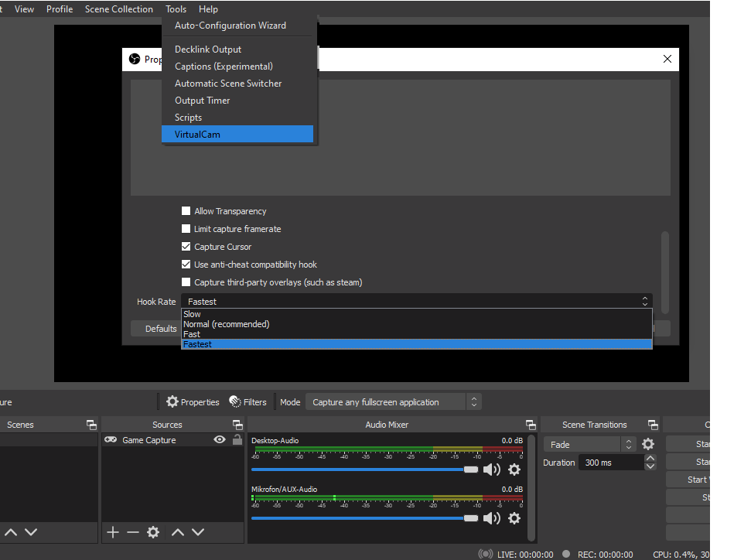This screenshot has height=560, width=751.
Task: Open Desktop-Audio settings gear
Action: [x=514, y=470]
